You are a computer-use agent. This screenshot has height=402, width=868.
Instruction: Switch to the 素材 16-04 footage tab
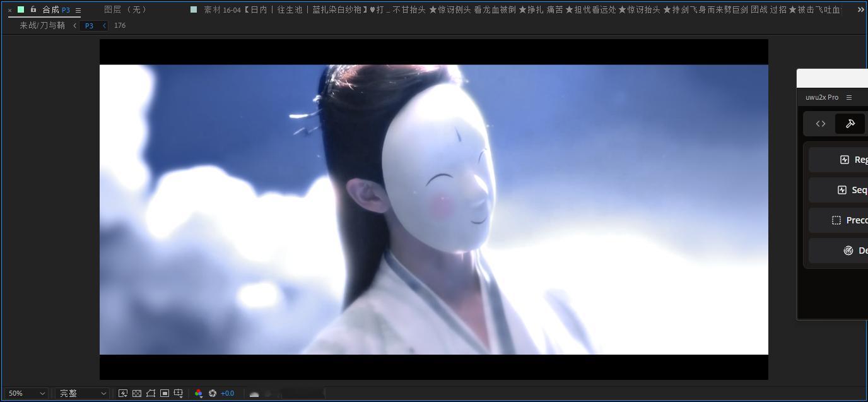click(522, 9)
